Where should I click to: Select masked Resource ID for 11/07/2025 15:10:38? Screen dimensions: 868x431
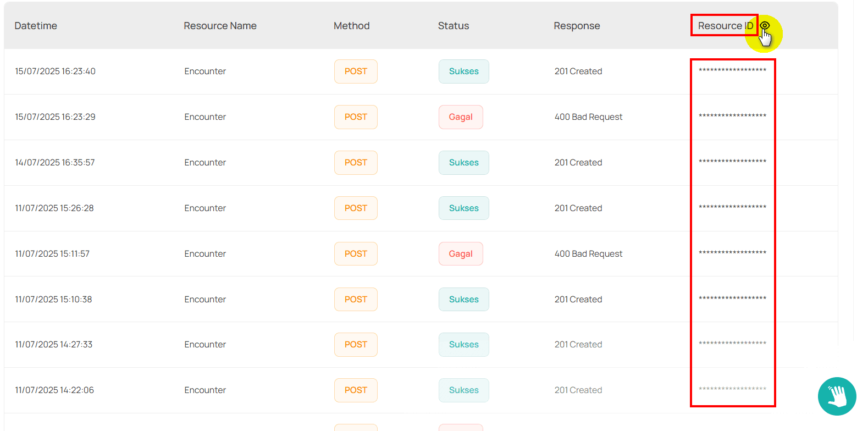(x=732, y=299)
